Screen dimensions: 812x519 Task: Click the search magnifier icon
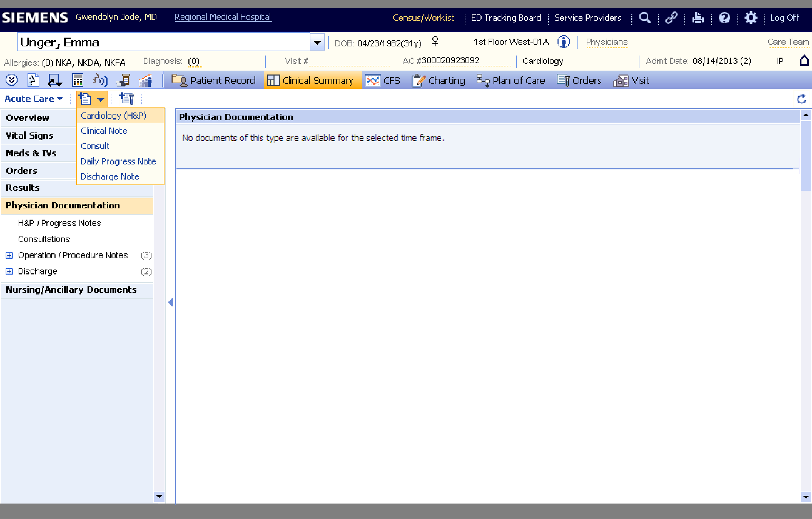click(x=645, y=18)
